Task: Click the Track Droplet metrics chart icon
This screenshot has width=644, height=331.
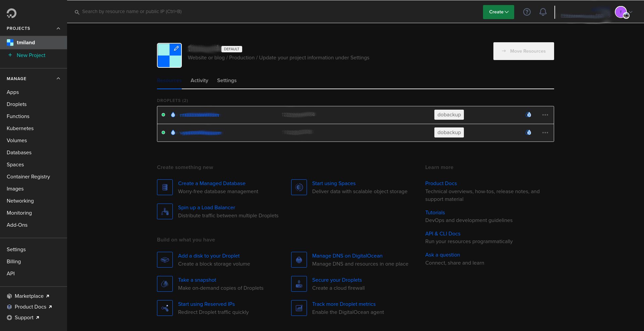Action: [x=299, y=308]
